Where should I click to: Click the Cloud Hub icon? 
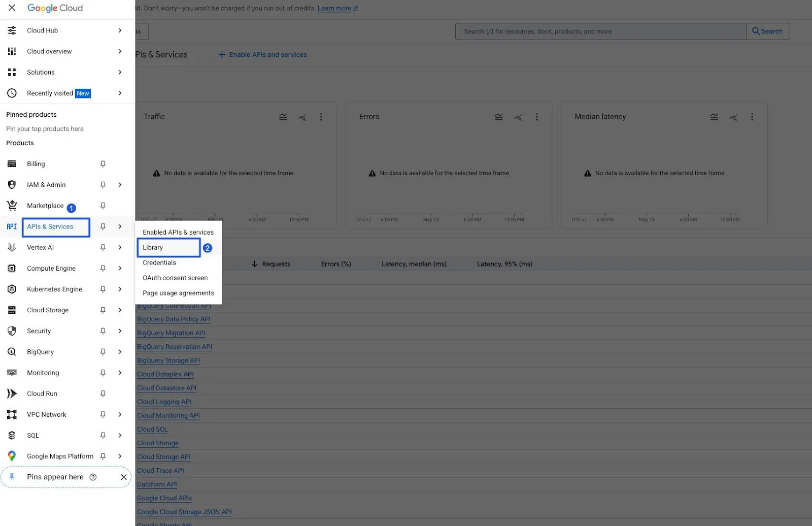tap(12, 30)
